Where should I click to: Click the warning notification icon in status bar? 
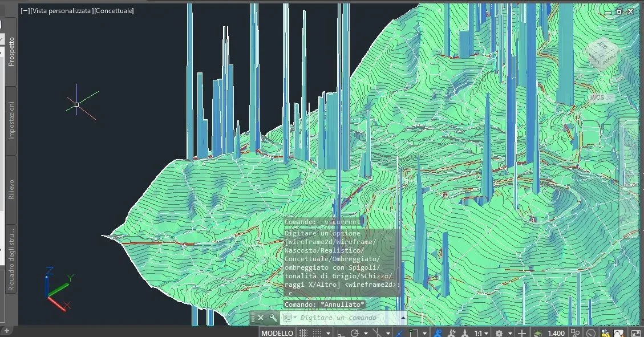605,333
